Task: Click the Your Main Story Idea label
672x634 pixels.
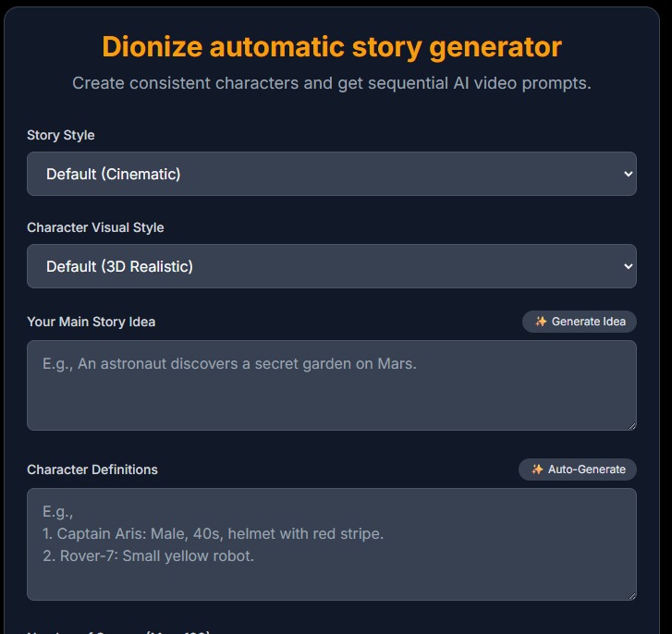Action: [x=92, y=322]
